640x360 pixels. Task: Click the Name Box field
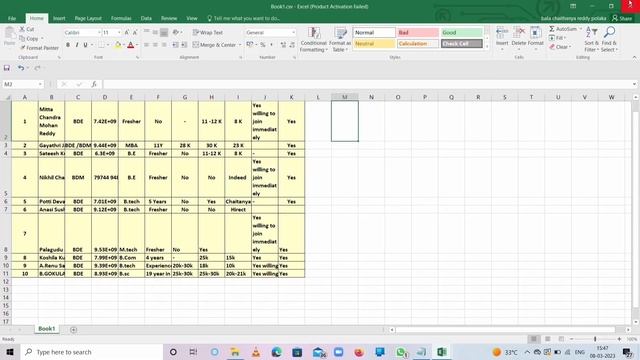click(x=23, y=84)
